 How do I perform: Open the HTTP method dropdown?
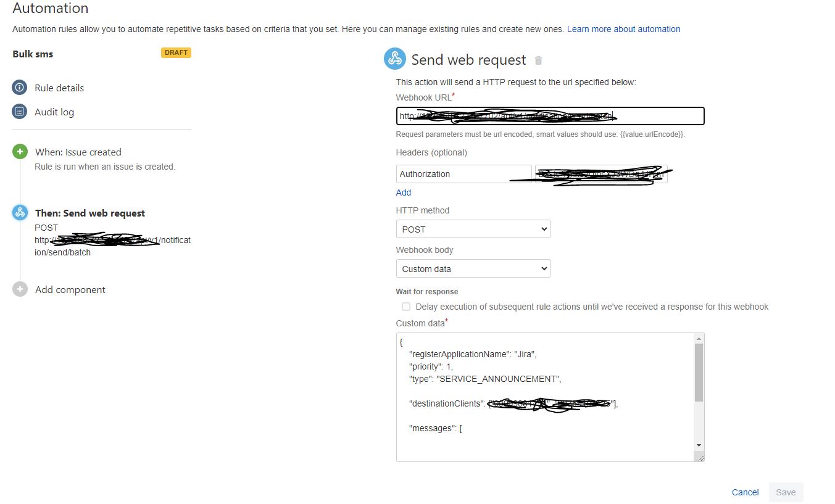pyautogui.click(x=473, y=229)
